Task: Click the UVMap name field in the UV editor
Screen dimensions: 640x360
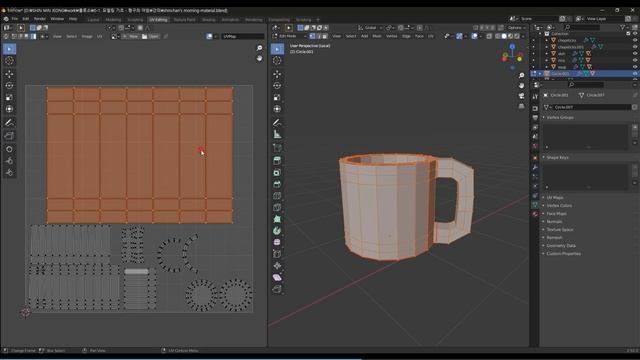Action: [242, 36]
